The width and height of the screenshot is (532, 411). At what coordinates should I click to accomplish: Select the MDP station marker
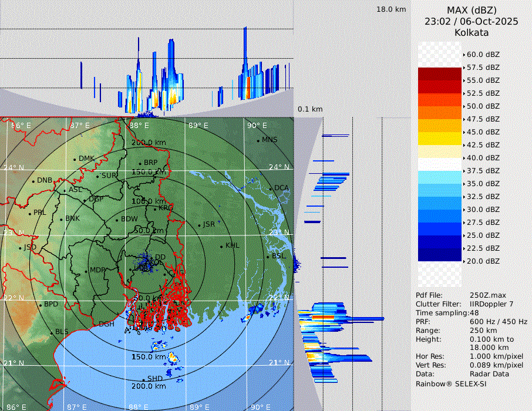[x=86, y=271]
